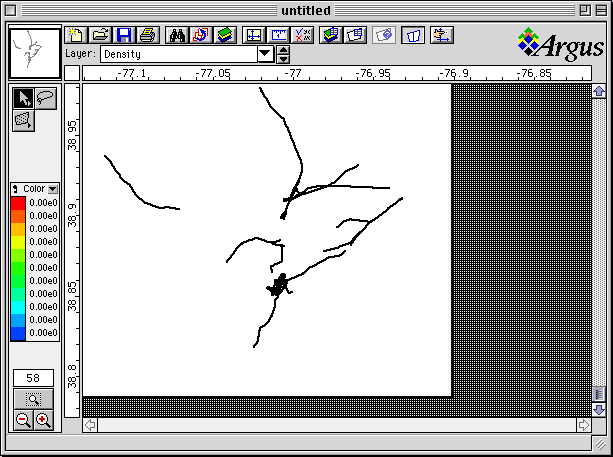Click the -77 label on horizontal ruler

coord(293,73)
